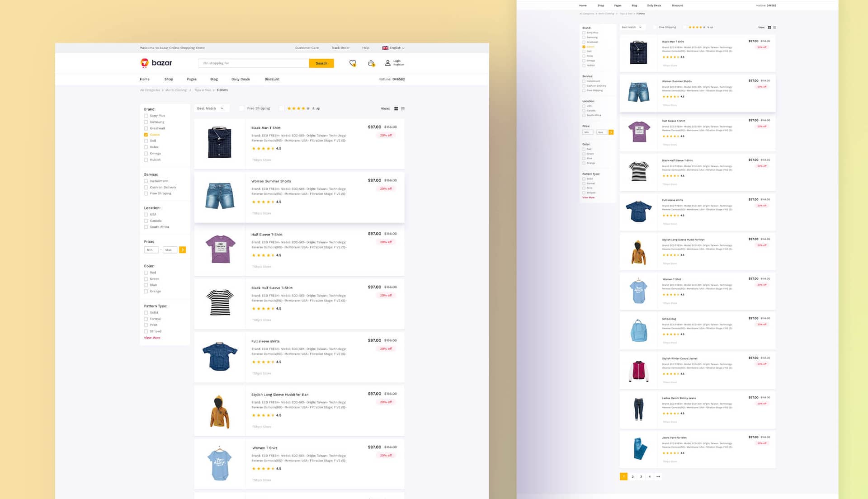Open left page Black Man T Shirt image
This screenshot has height=499, width=868.
(220, 143)
